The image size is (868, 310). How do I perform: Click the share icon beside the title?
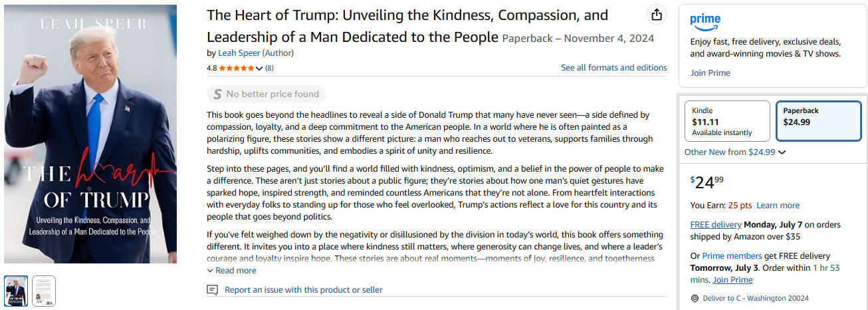(656, 15)
